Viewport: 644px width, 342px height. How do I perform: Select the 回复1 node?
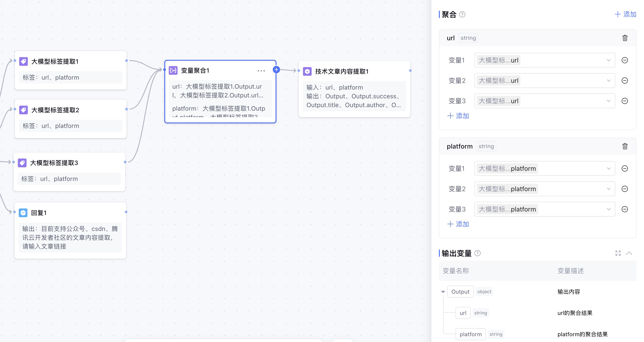39,213
